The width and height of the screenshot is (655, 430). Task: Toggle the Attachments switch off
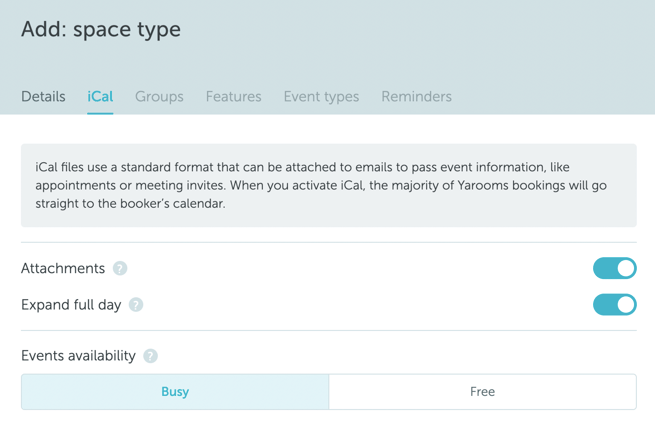coord(614,268)
